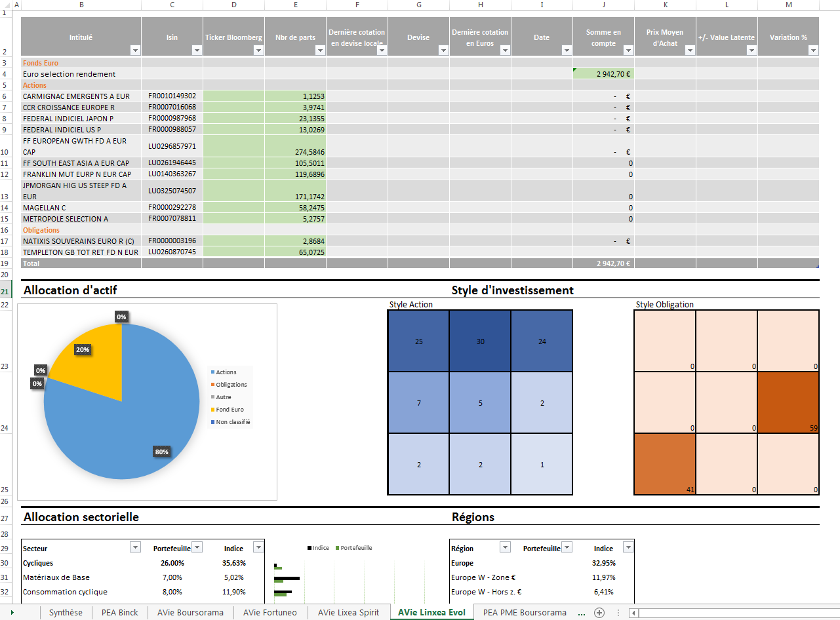Viewport: 840px width, 620px height.
Task: Select the cell CCR CROISSANCE EUROPE R
Action: coord(81,107)
